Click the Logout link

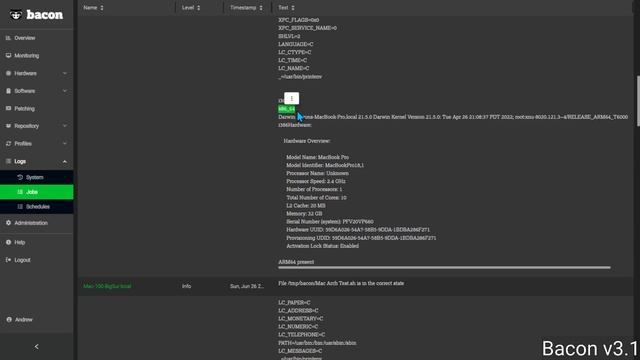point(22,260)
